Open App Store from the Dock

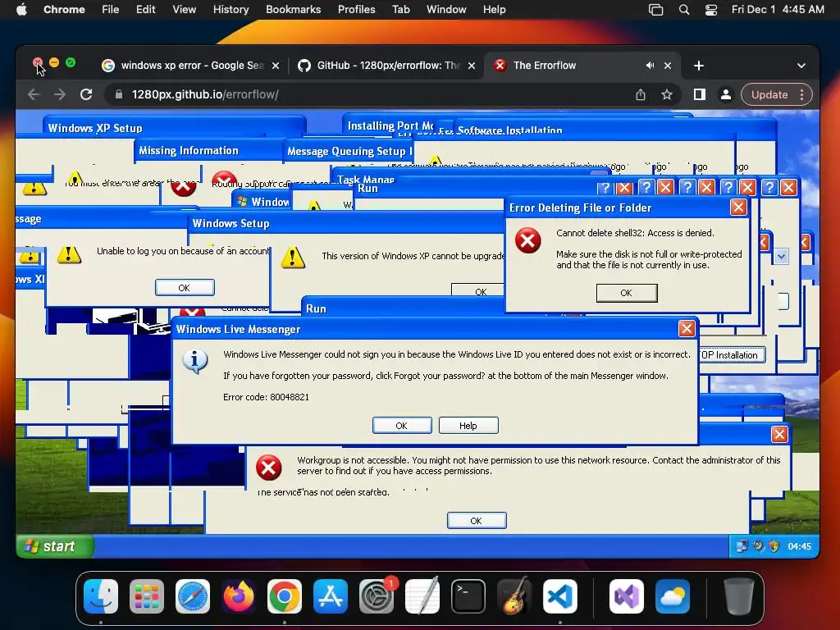pos(331,596)
